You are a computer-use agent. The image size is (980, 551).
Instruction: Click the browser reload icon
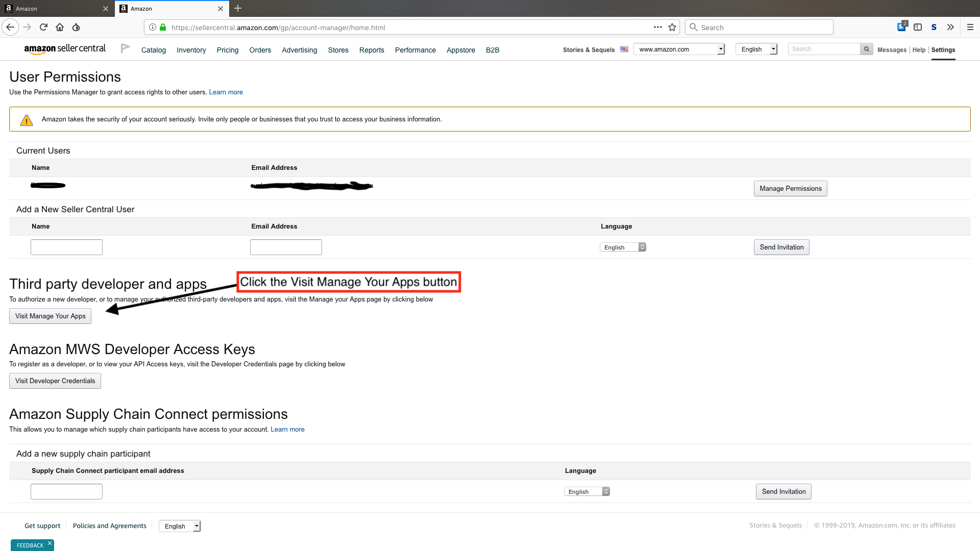43,28
